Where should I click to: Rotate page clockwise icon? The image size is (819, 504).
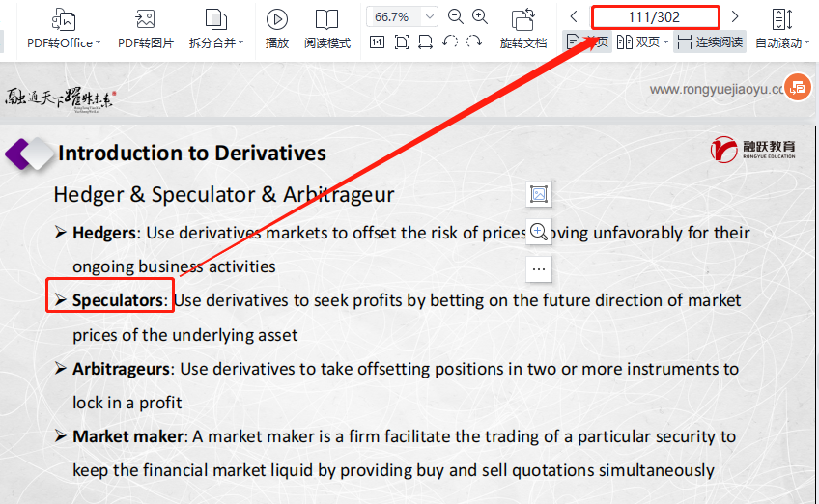click(x=473, y=42)
